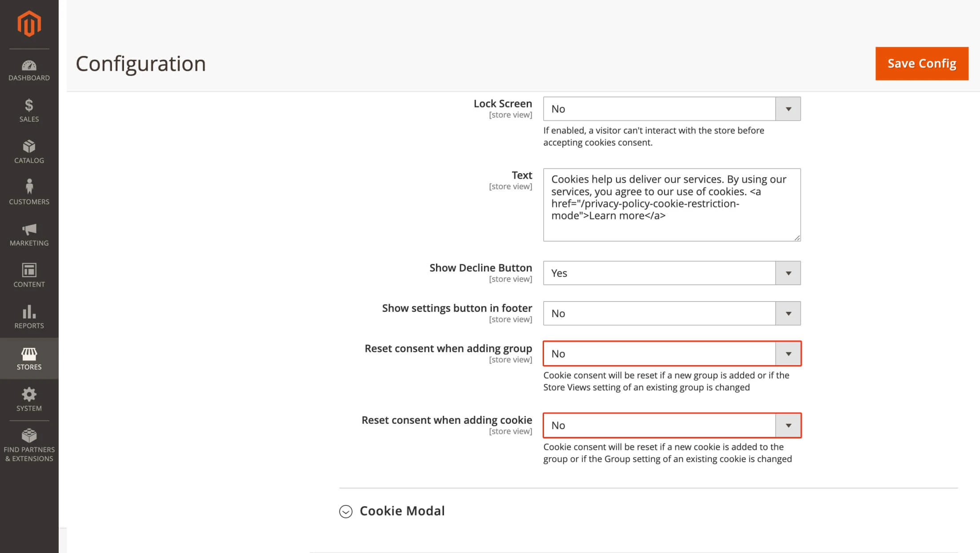
Task: Expand the Cookie Modal section
Action: (x=345, y=511)
